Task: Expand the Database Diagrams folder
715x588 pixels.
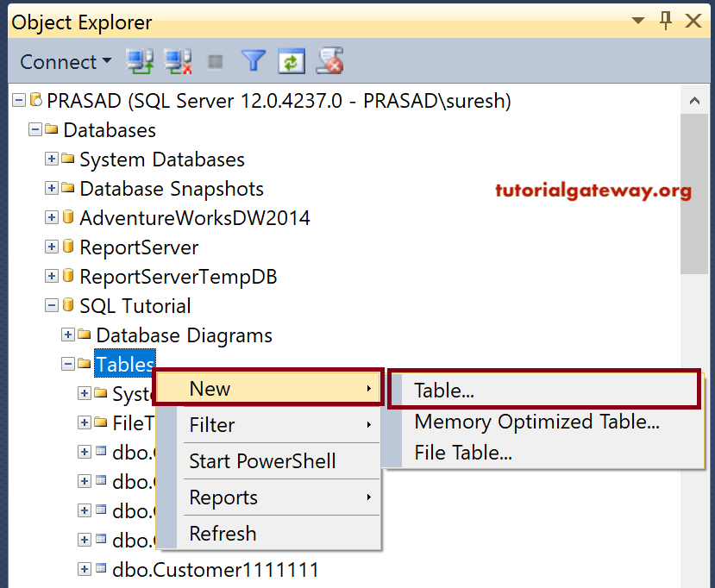Action: click(x=68, y=335)
